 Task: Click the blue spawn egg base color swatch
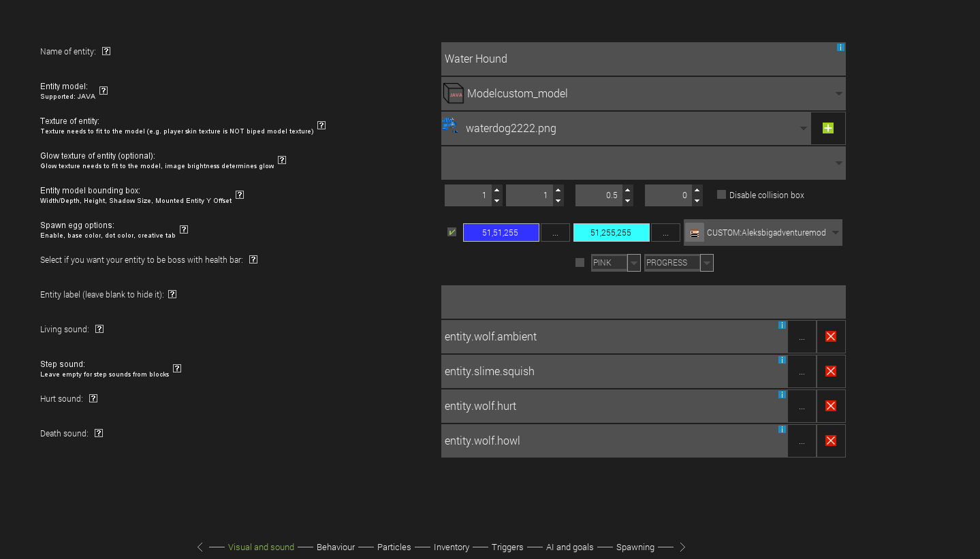[501, 232]
